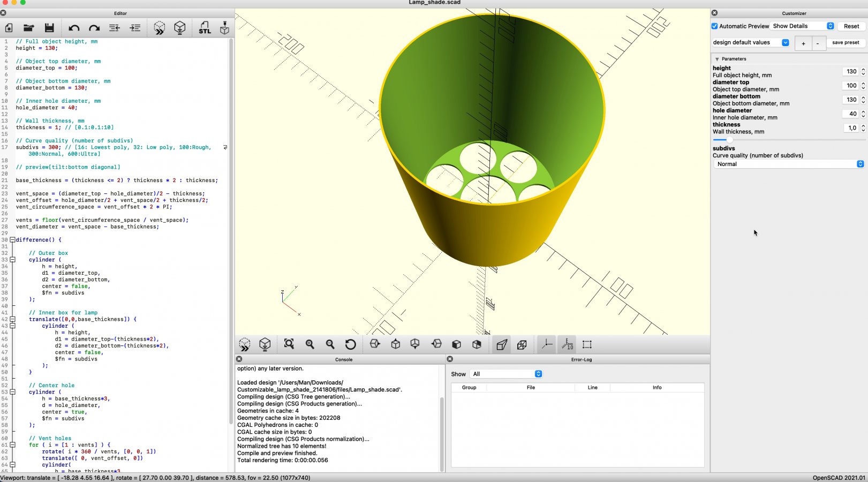The height and width of the screenshot is (482, 868).
Task: Close the Error-Log panel
Action: [450, 359]
